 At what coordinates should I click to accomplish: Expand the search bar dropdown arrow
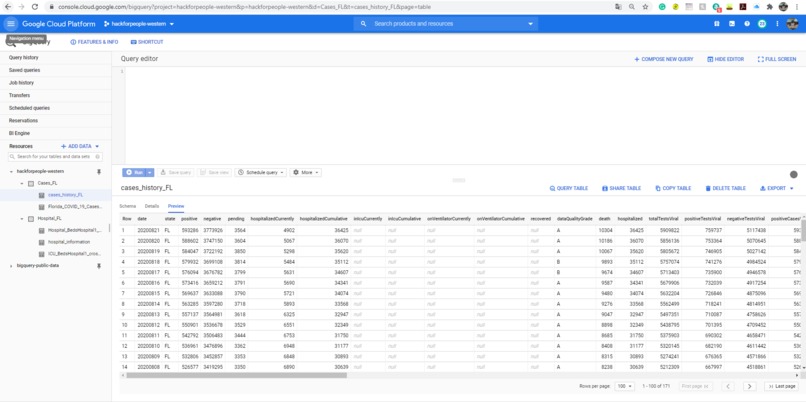(x=530, y=24)
